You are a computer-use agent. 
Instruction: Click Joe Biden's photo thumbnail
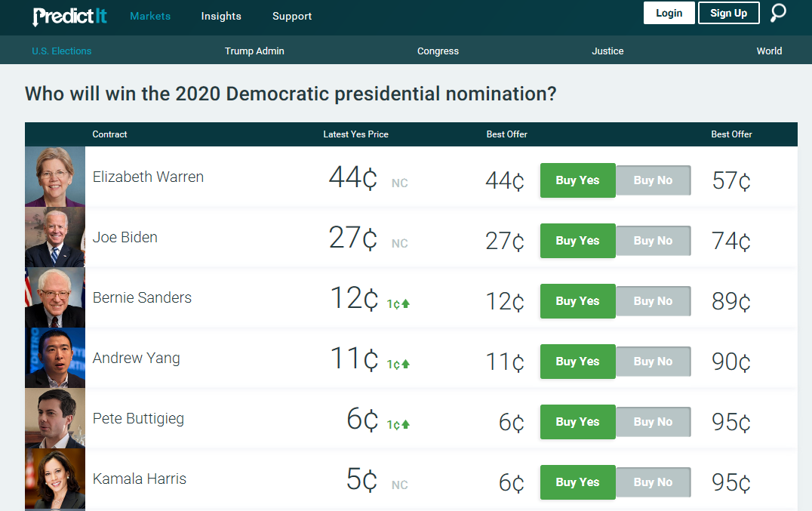[55, 237]
